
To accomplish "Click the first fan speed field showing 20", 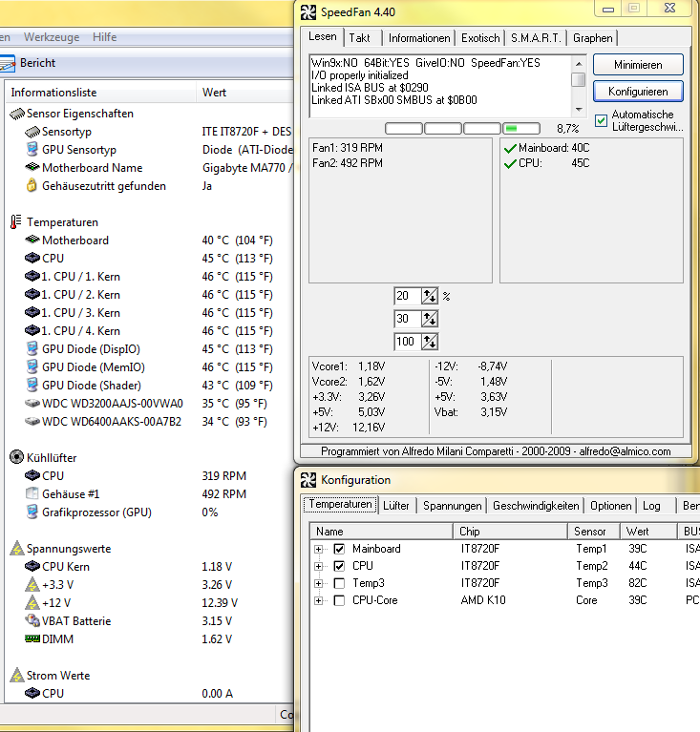I will (x=407, y=296).
